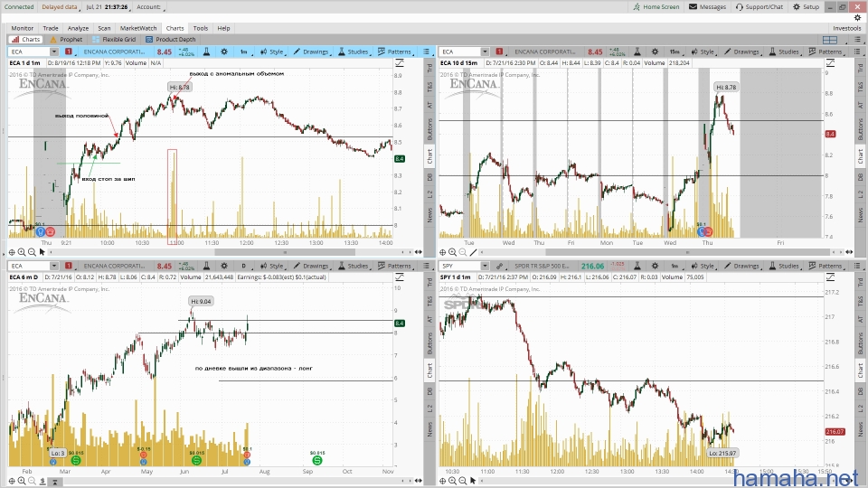868x488 pixels.
Task: Switch to Prophet sub-tab
Action: 66,39
